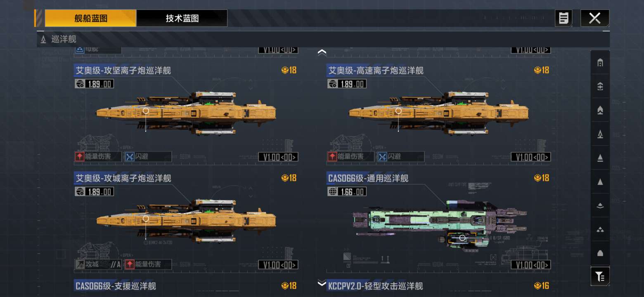Select the 舰船蓝图 tab
Image resolution: width=644 pixels, height=297 pixels.
click(91, 18)
